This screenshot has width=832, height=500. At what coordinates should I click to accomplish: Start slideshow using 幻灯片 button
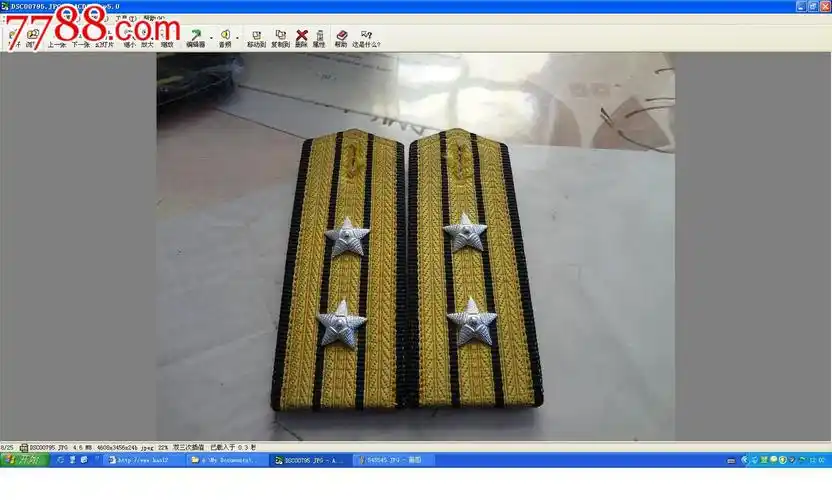105,38
